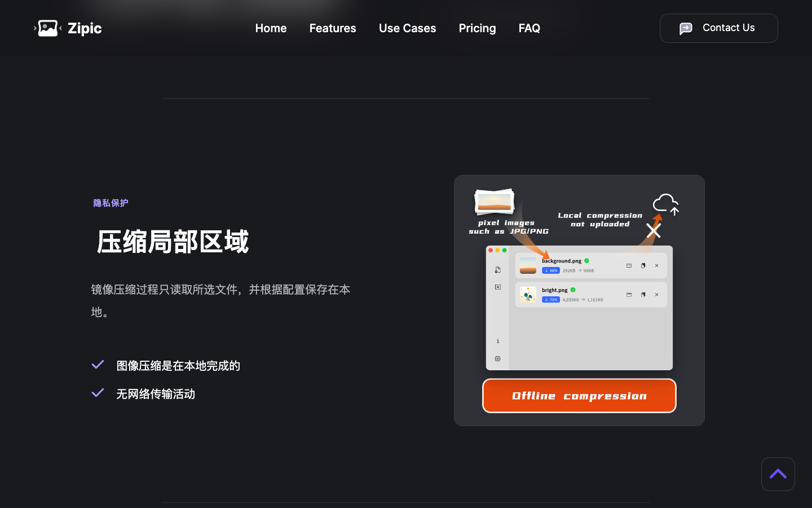Open the Pricing section from the navbar

(477, 28)
